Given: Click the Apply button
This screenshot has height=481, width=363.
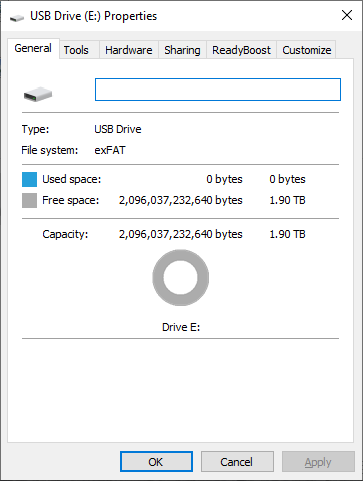Looking at the screenshot, I should coord(318,462).
